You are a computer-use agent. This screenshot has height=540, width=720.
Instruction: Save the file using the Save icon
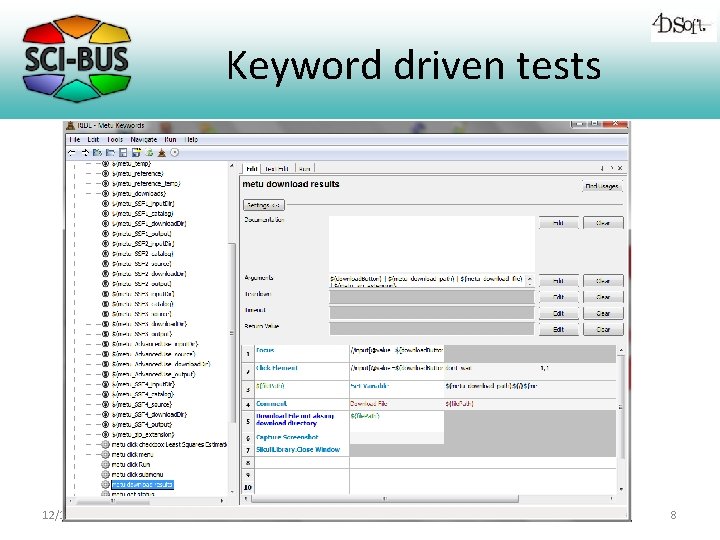pyautogui.click(x=123, y=153)
